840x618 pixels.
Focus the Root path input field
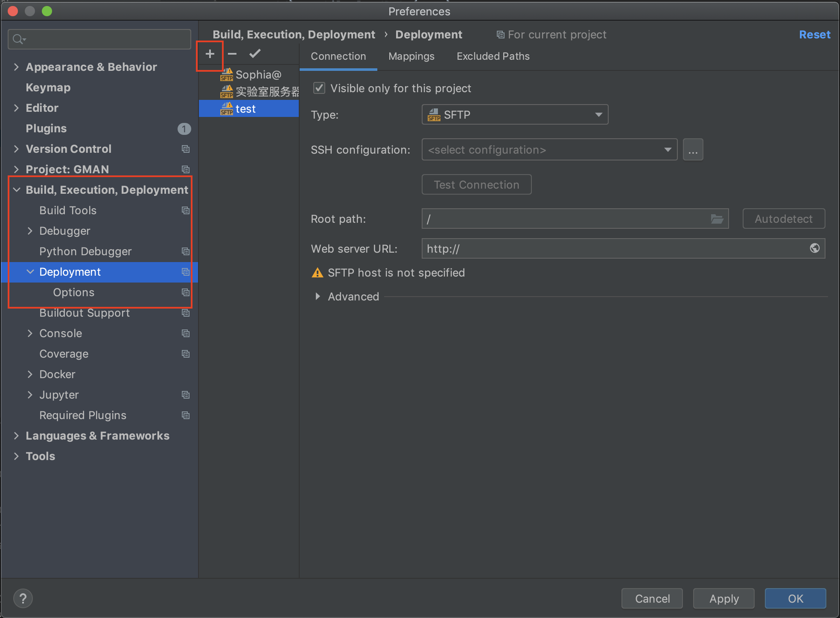click(x=575, y=219)
